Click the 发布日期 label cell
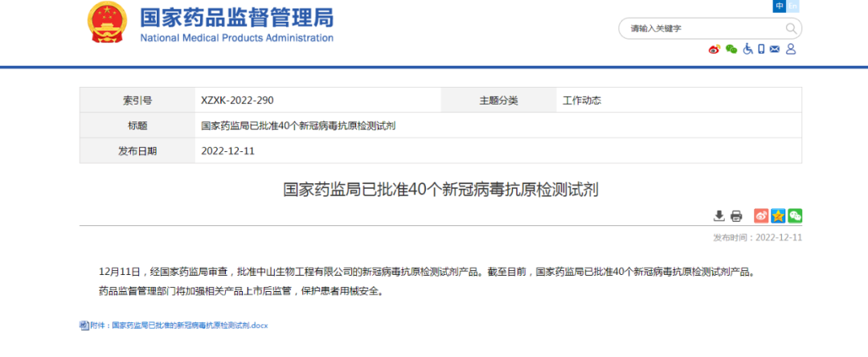The height and width of the screenshot is (357, 868). [x=137, y=151]
